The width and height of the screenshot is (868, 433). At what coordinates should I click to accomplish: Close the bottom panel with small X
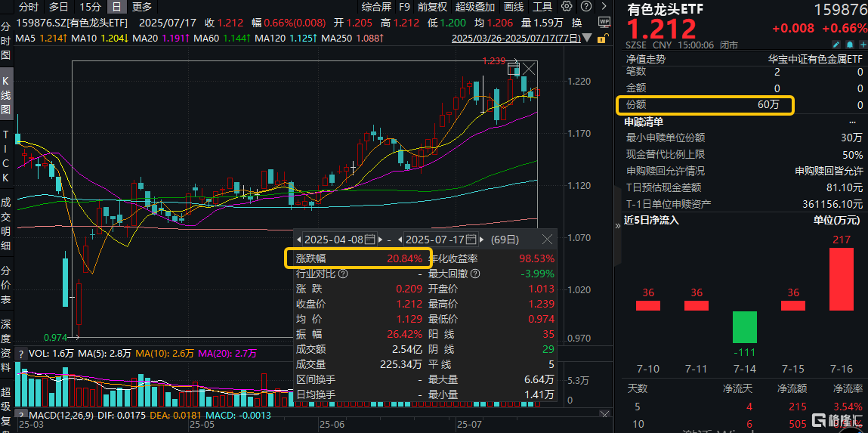(x=605, y=414)
